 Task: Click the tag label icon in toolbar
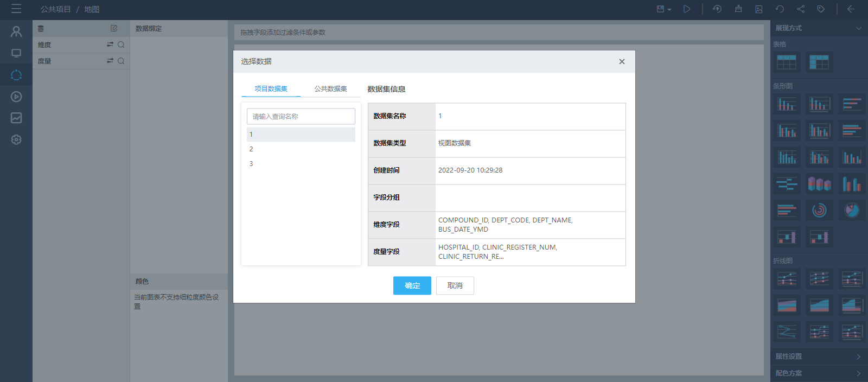(821, 9)
